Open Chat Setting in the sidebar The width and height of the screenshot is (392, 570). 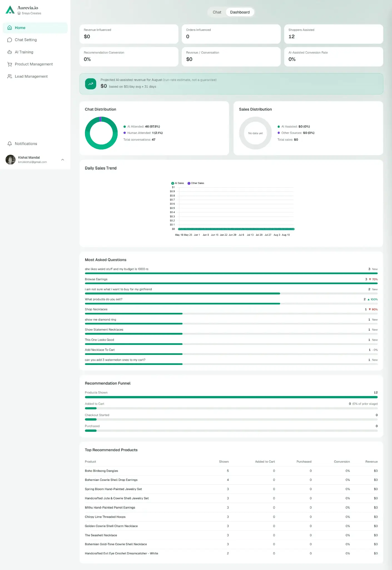click(35, 40)
